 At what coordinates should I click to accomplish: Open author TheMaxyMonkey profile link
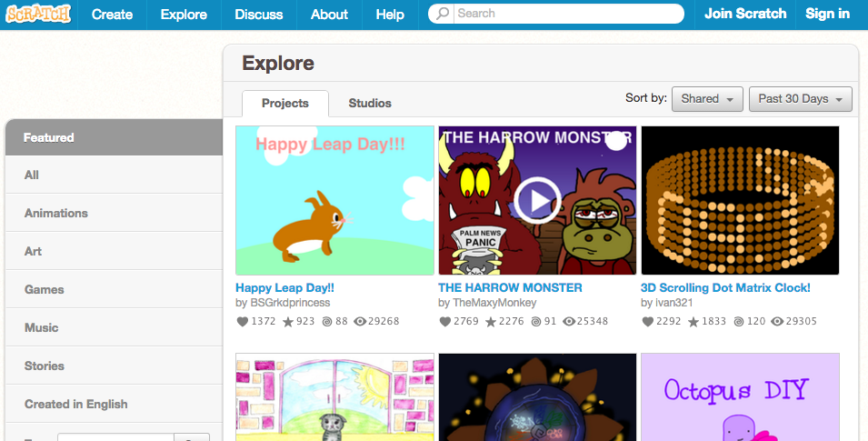point(494,303)
